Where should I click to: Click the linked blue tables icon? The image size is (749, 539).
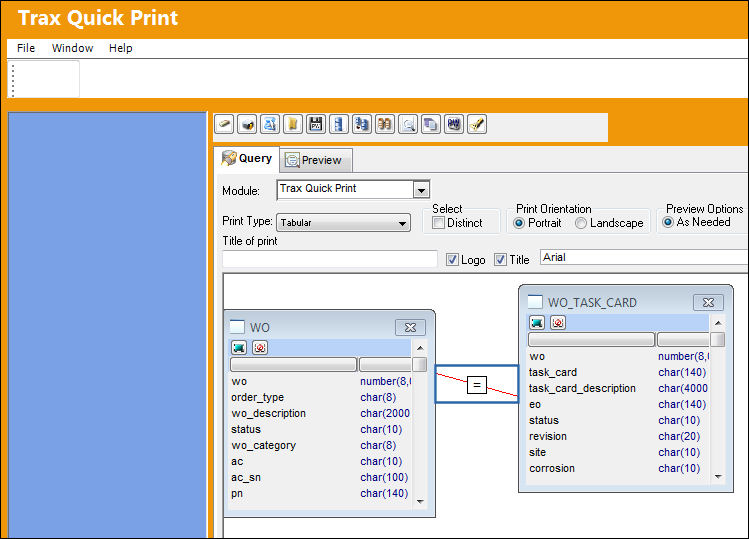point(362,125)
